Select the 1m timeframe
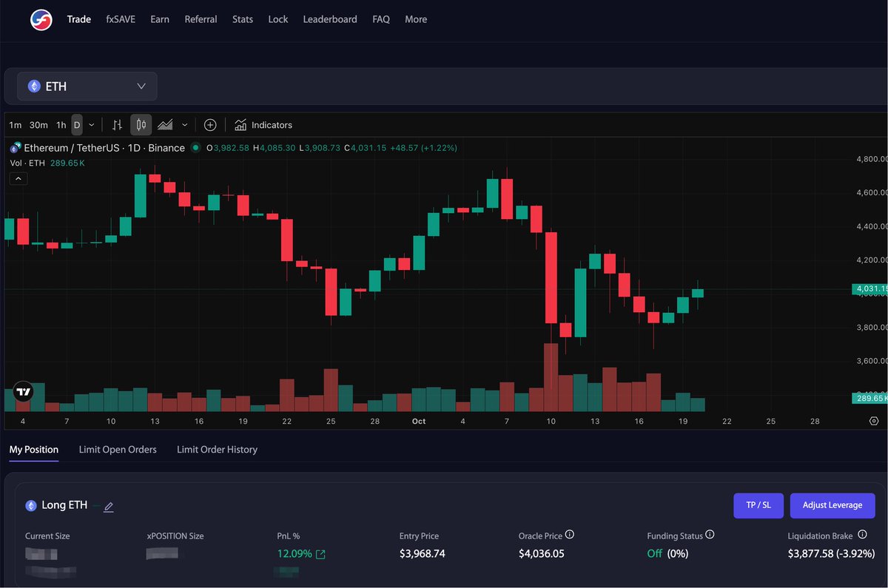The width and height of the screenshot is (888, 588). click(16, 125)
